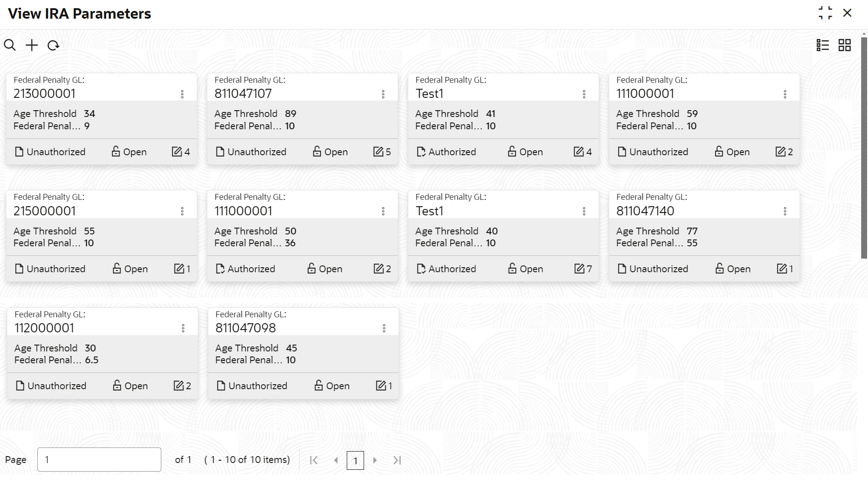868x483 pixels.
Task: Open options menu for 213000001 card
Action: (x=182, y=94)
